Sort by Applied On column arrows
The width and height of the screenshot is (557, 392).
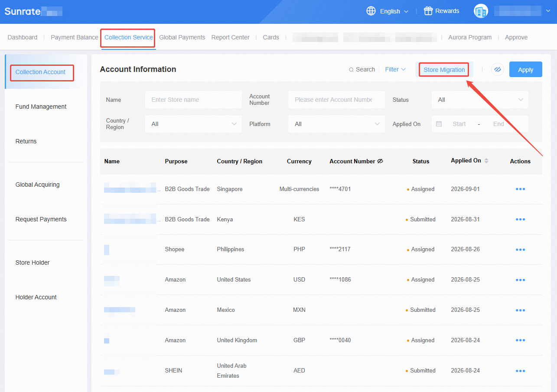pos(486,161)
